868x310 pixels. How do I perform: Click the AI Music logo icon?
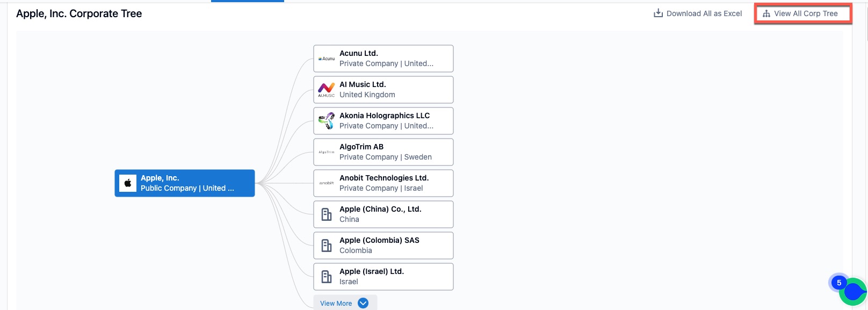pos(326,90)
